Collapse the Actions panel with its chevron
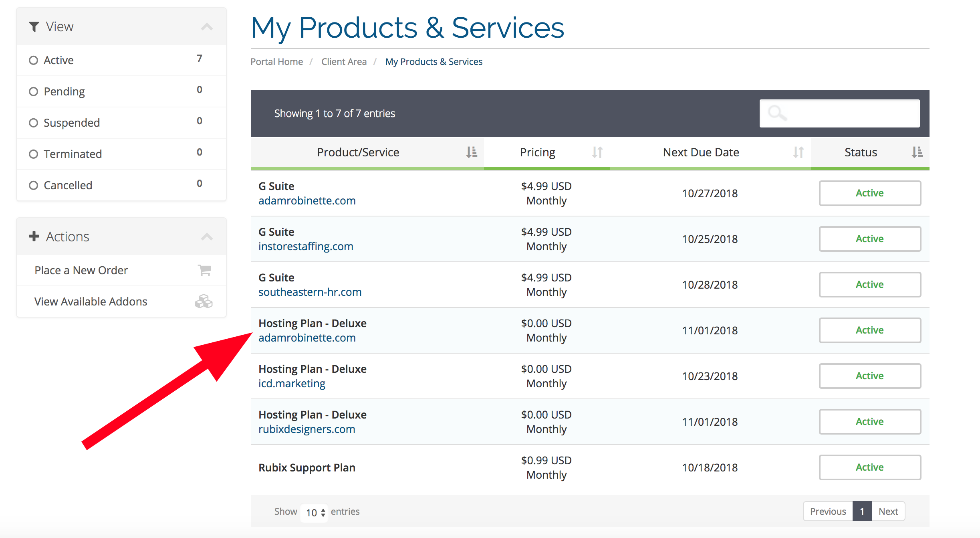The image size is (980, 538). [x=207, y=237]
